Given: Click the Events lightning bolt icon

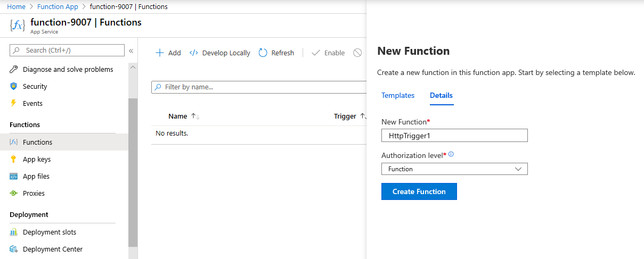Looking at the screenshot, I should (x=14, y=103).
